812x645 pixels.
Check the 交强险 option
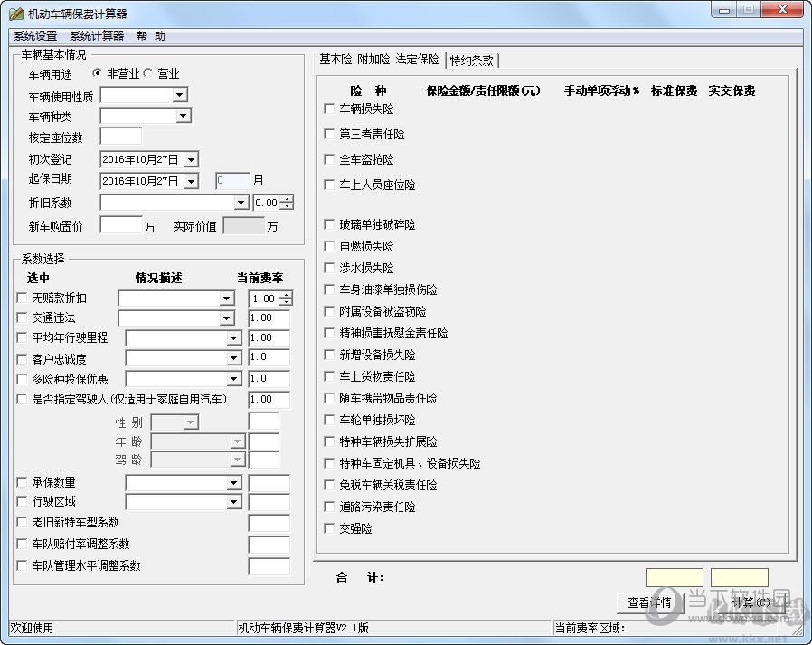click(x=329, y=528)
